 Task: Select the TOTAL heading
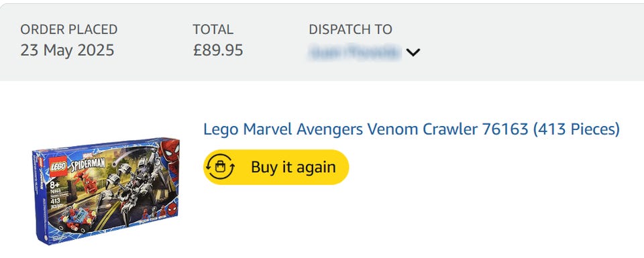(213, 29)
